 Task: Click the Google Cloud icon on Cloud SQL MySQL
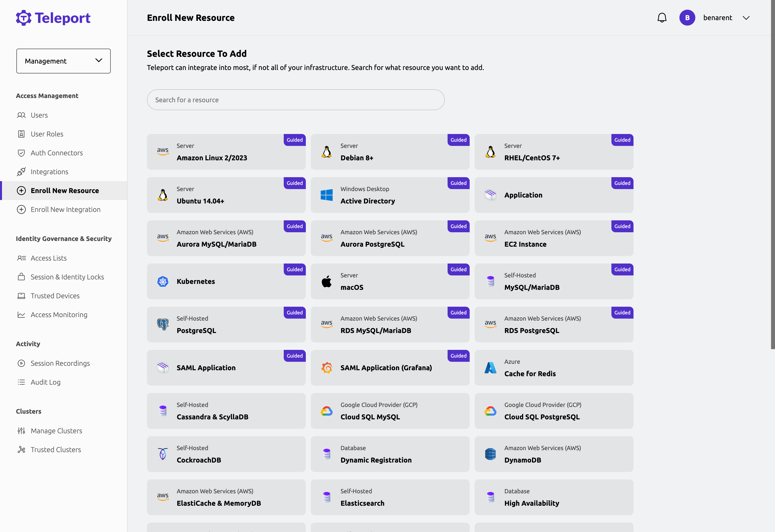click(326, 411)
